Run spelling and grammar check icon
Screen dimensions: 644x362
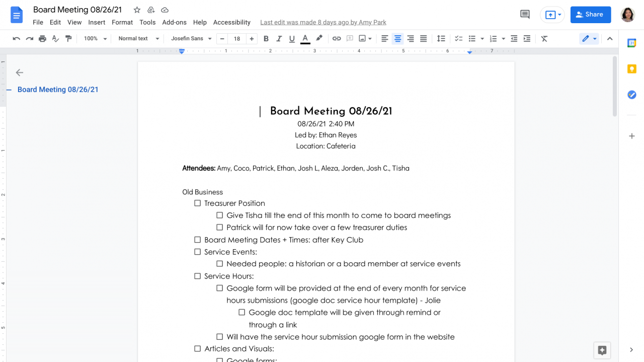tap(56, 39)
